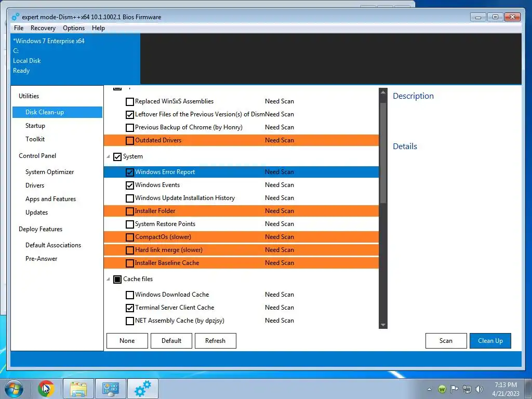Image resolution: width=532 pixels, height=399 pixels.
Task: Click Need Scan beside System Restore Points
Action: pyautogui.click(x=279, y=224)
